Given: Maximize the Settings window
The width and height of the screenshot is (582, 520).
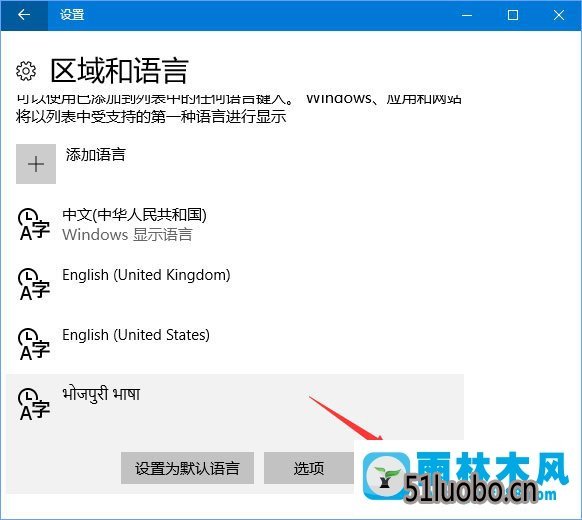Looking at the screenshot, I should pos(513,15).
